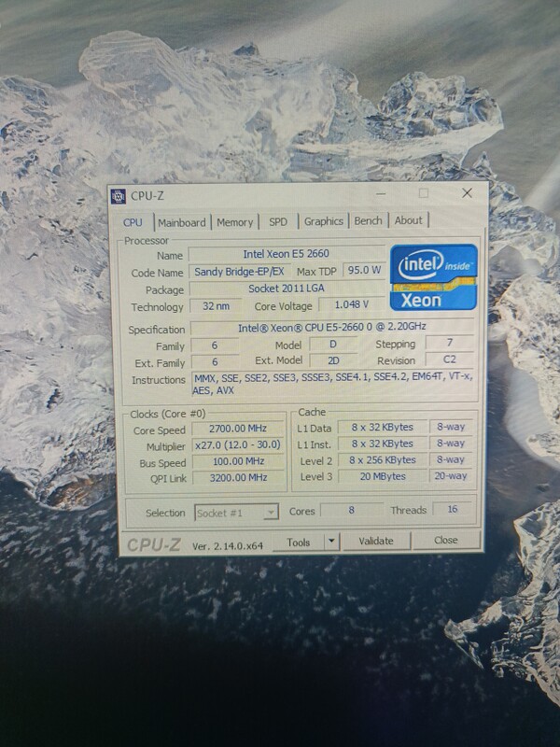Viewport: 560px width, 747px height.
Task: Open the About tab
Action: pos(409,220)
